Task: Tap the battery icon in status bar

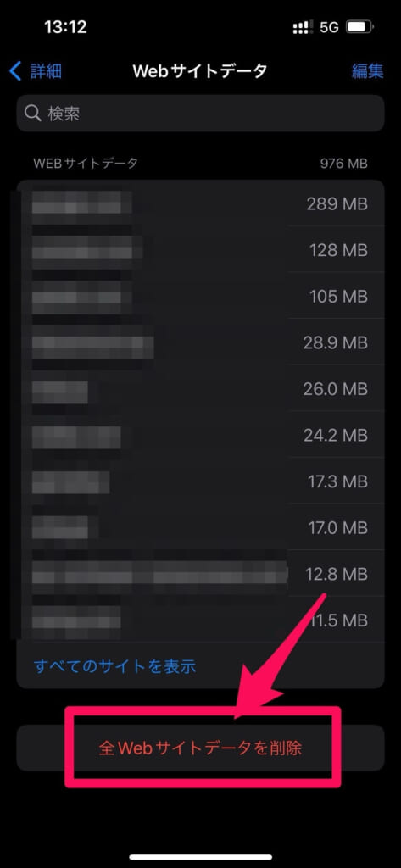Action: click(x=359, y=27)
